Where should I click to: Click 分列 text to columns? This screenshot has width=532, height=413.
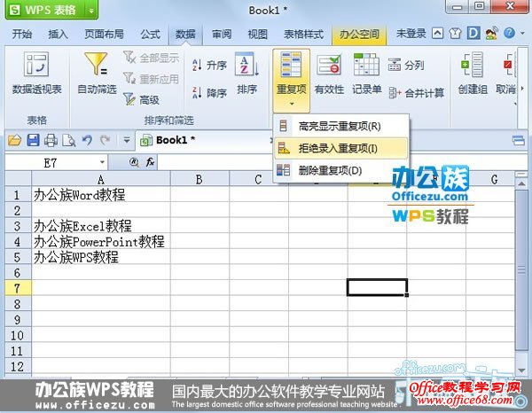point(406,65)
